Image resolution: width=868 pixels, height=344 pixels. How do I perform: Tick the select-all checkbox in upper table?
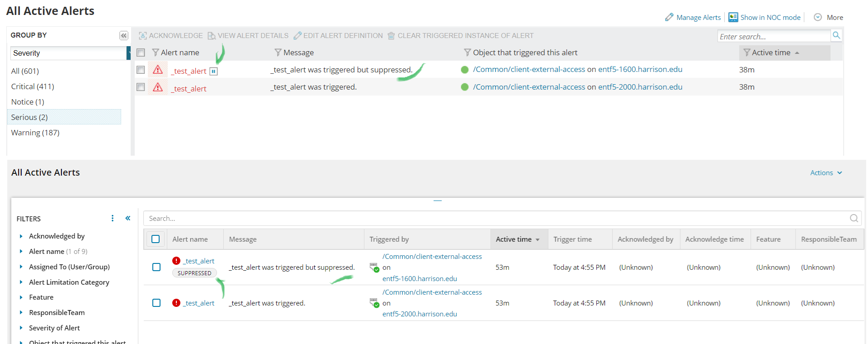click(141, 53)
